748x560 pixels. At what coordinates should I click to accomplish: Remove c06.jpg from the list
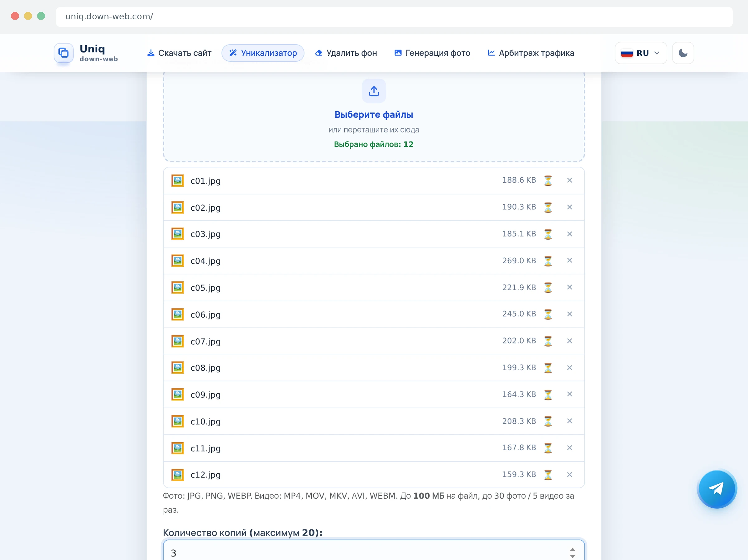(x=569, y=314)
